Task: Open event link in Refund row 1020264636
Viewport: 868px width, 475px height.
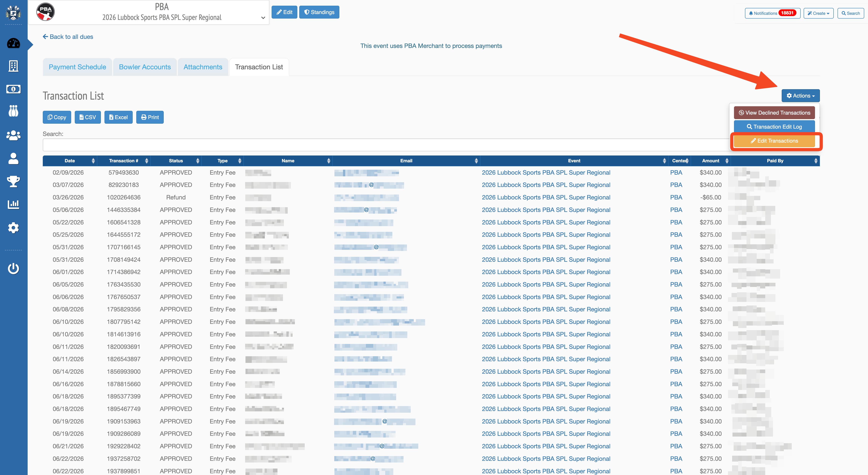Action: click(x=546, y=198)
